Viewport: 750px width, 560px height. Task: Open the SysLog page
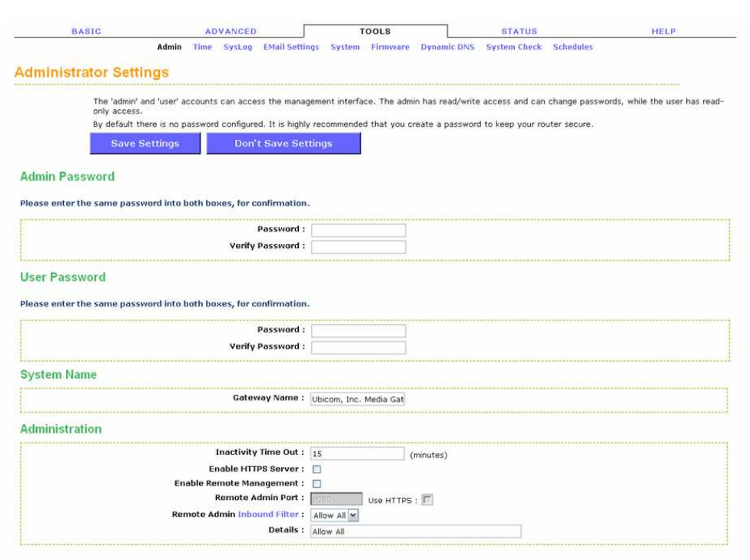(237, 47)
